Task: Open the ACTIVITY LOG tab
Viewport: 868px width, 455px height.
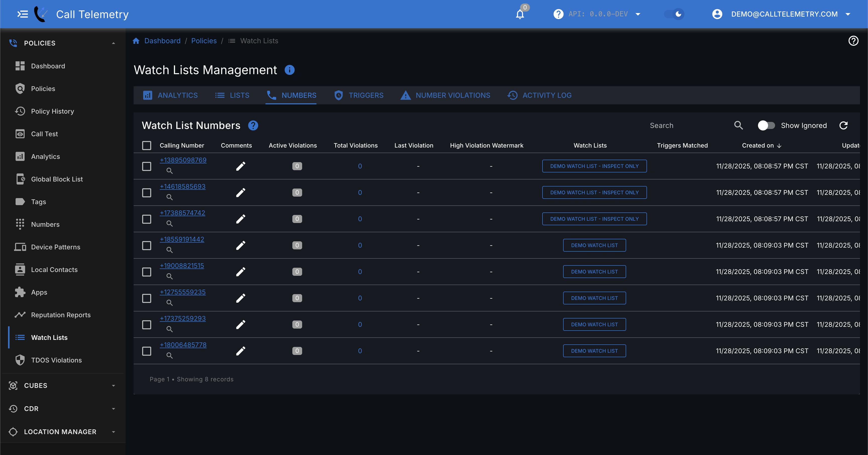Action: coord(539,95)
